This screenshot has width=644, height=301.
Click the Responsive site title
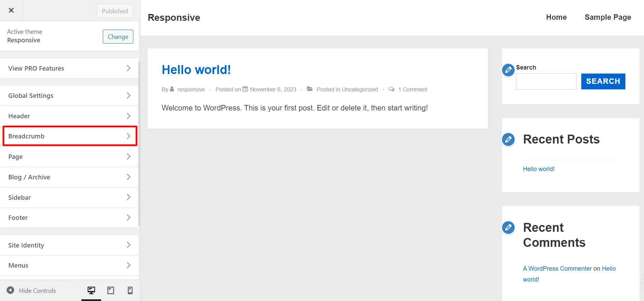pyautogui.click(x=174, y=17)
